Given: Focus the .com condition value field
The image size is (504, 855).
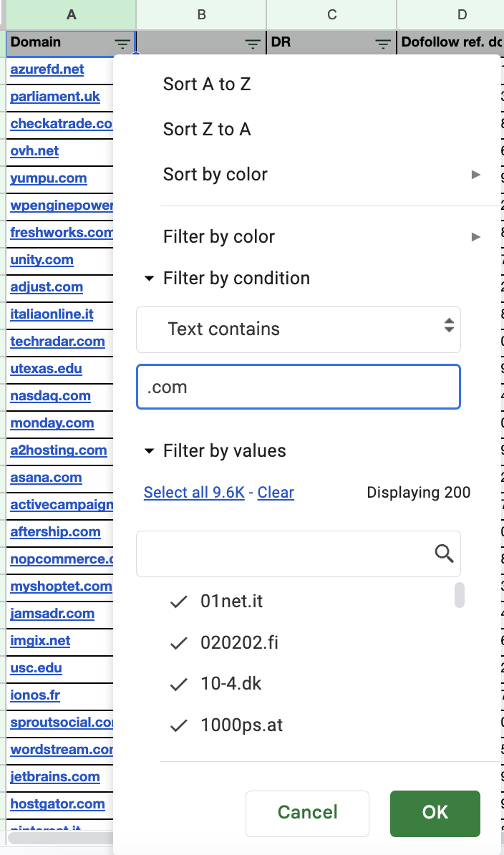Looking at the screenshot, I should tap(299, 387).
